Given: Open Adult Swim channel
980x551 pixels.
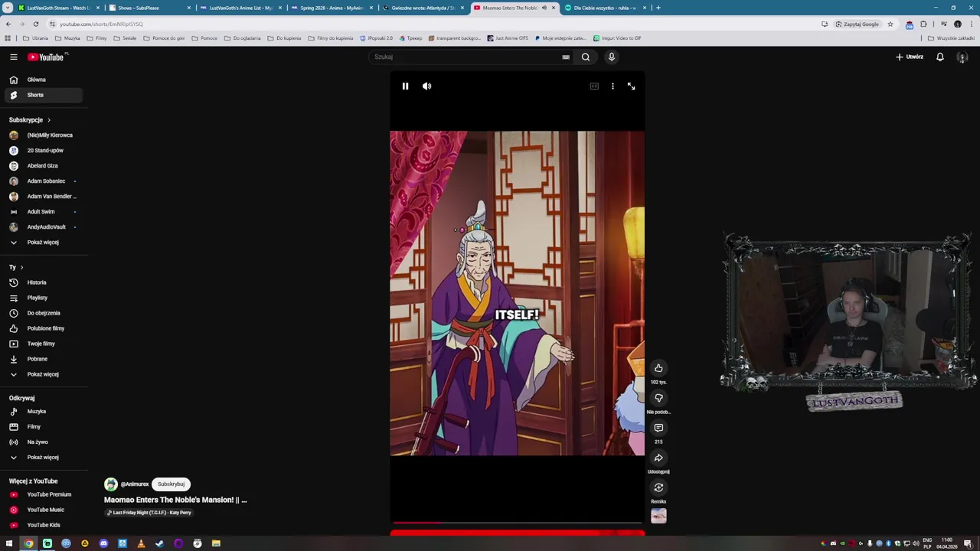Looking at the screenshot, I should click(x=43, y=212).
